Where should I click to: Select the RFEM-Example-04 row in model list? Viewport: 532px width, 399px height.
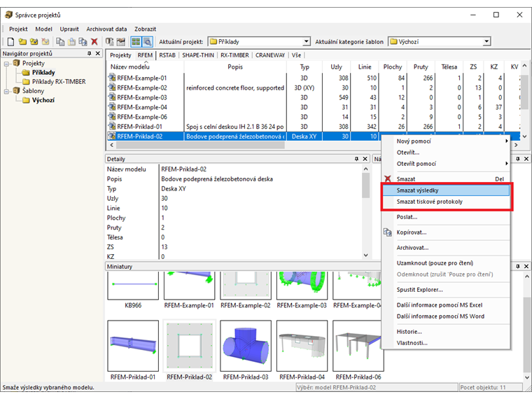[314, 107]
